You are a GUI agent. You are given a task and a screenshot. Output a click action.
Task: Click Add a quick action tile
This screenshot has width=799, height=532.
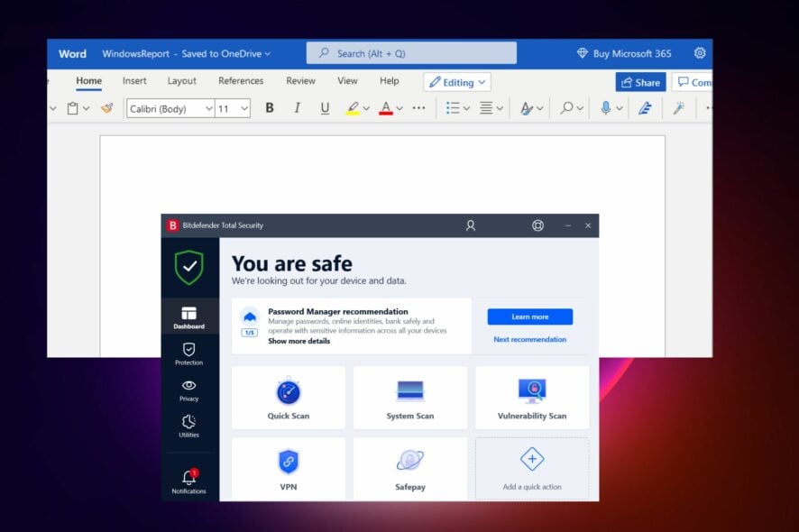[x=532, y=469]
